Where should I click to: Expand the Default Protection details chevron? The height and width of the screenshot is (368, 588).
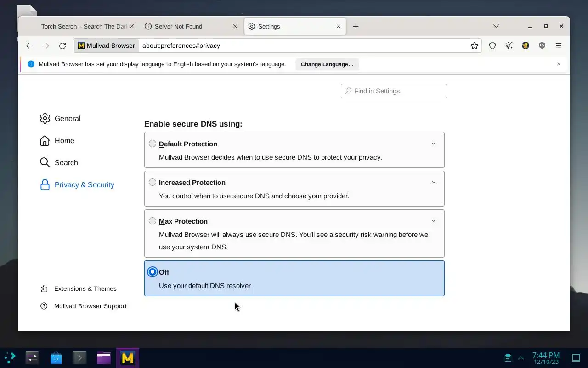tap(433, 144)
